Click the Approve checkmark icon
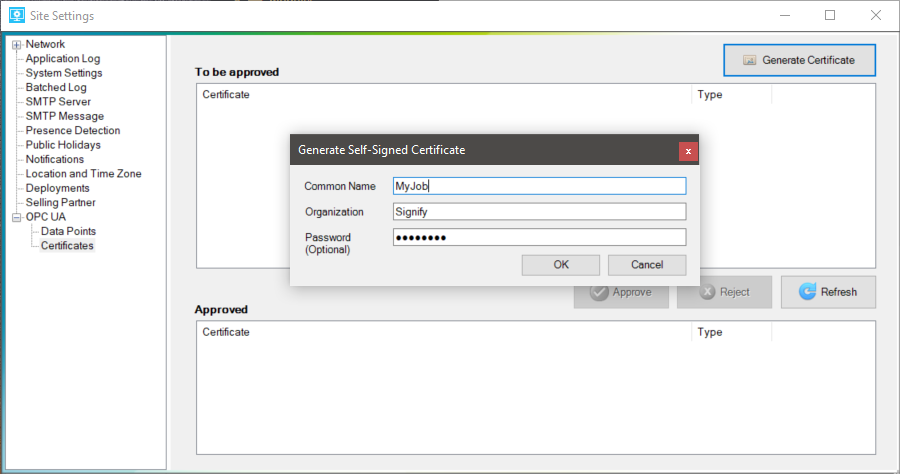The height and width of the screenshot is (474, 900). [x=599, y=292]
